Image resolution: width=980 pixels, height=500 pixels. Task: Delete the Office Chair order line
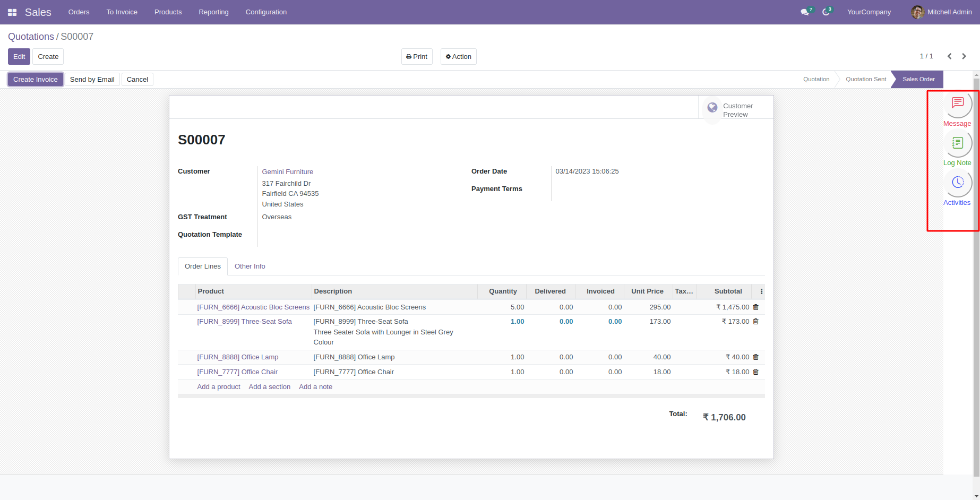pyautogui.click(x=756, y=372)
